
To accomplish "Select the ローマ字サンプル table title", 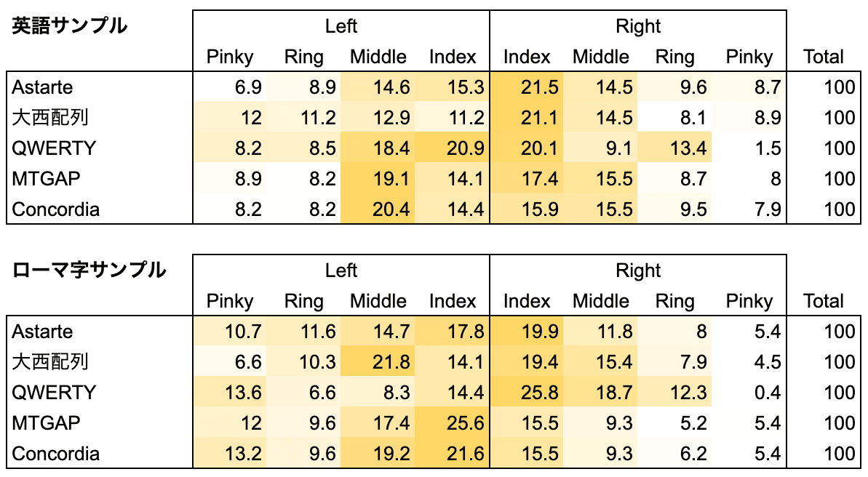I will coord(89,270).
